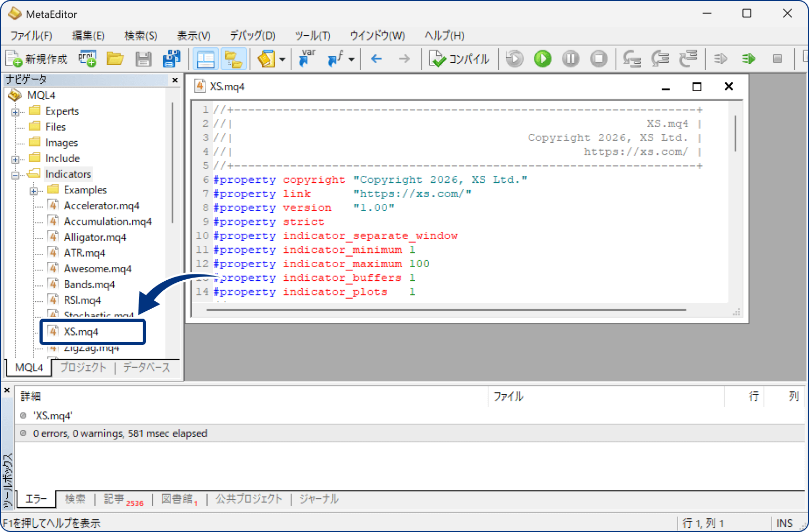Click the Insert variable (var) icon

[307, 59]
